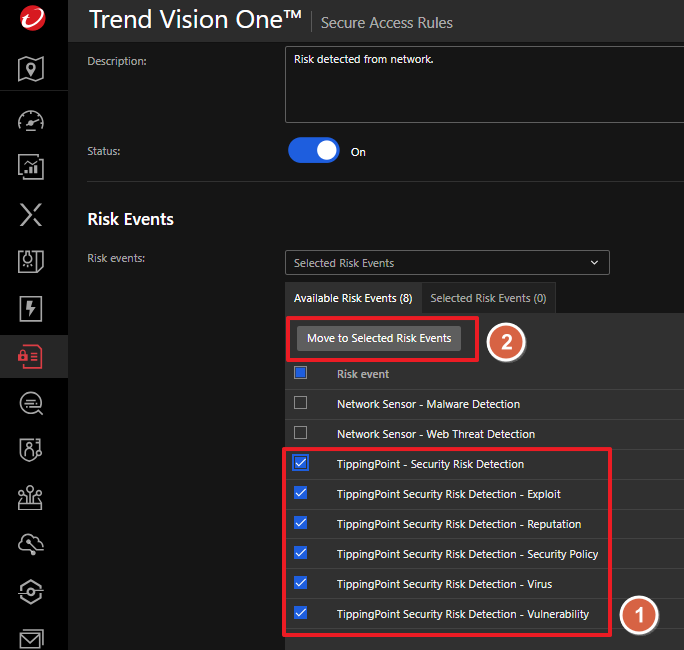The height and width of the screenshot is (650, 684).
Task: Click the lightning bolt sidebar icon
Action: [x=32, y=309]
